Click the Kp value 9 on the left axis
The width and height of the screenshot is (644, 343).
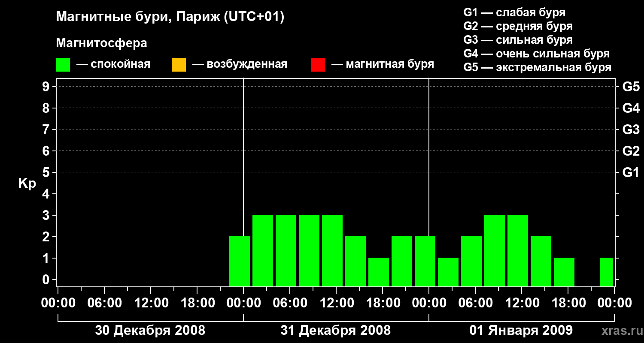[x=46, y=87]
